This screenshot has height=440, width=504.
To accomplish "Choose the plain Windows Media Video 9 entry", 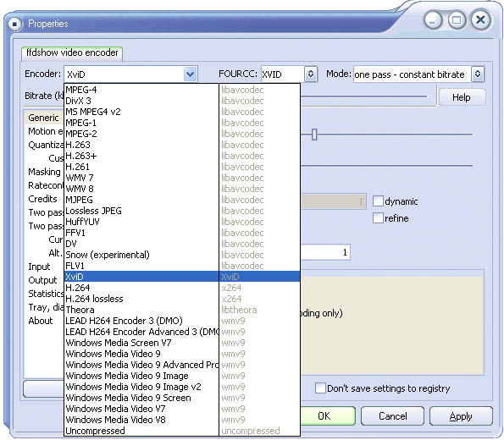I will tap(182, 354).
